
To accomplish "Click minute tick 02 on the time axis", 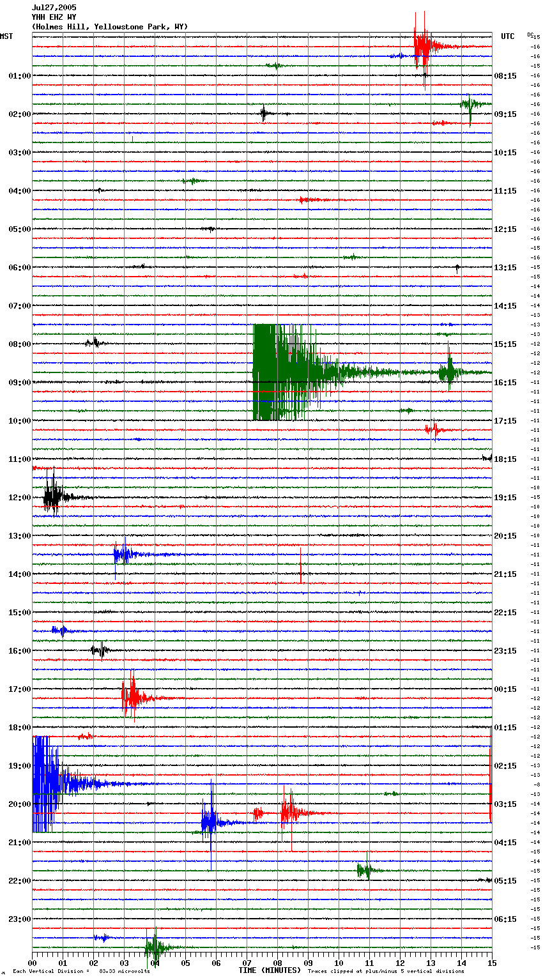I will (94, 963).
